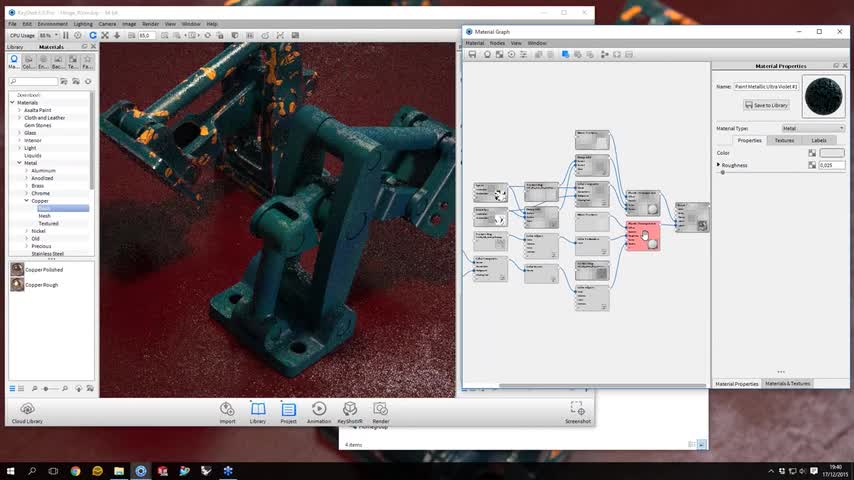Select the Mesh subfolder under Copper
Image resolution: width=854 pixels, height=480 pixels.
(45, 216)
